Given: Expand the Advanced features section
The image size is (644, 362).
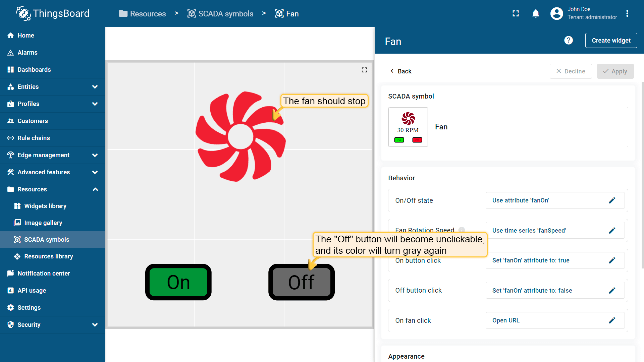Looking at the screenshot, I should [x=95, y=172].
